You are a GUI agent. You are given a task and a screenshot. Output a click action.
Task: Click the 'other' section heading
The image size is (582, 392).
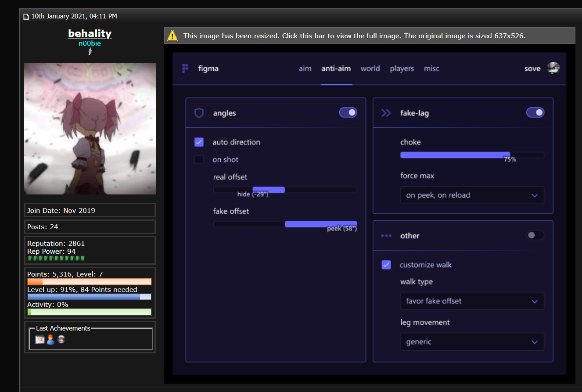[410, 236]
